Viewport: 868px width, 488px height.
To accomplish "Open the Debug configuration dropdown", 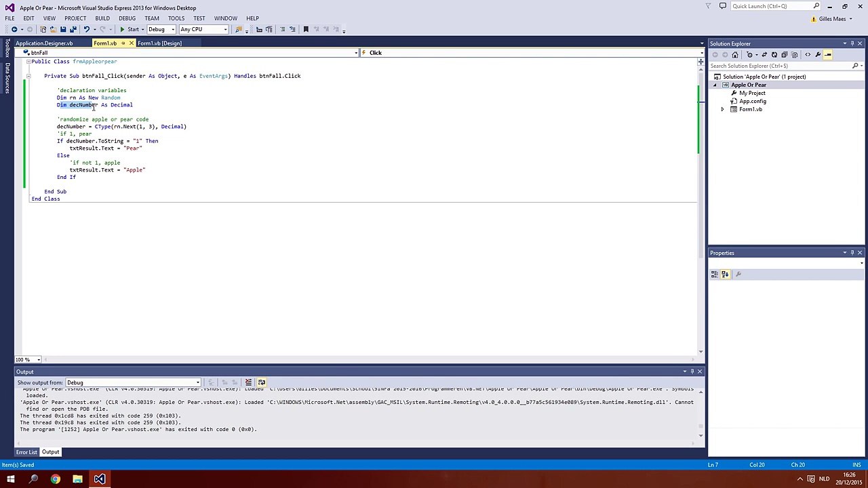I will (162, 29).
